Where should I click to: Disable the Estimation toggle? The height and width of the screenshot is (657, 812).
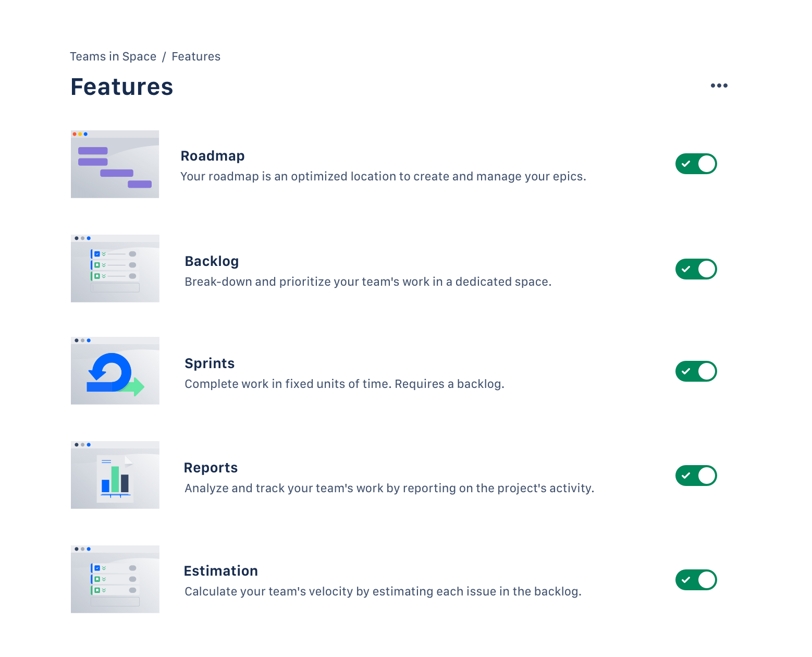click(x=696, y=580)
